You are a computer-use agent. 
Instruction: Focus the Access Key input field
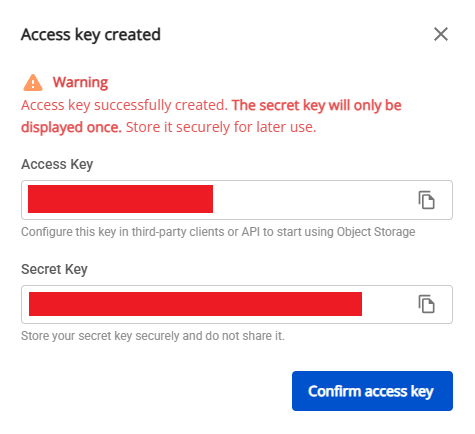[x=237, y=200]
